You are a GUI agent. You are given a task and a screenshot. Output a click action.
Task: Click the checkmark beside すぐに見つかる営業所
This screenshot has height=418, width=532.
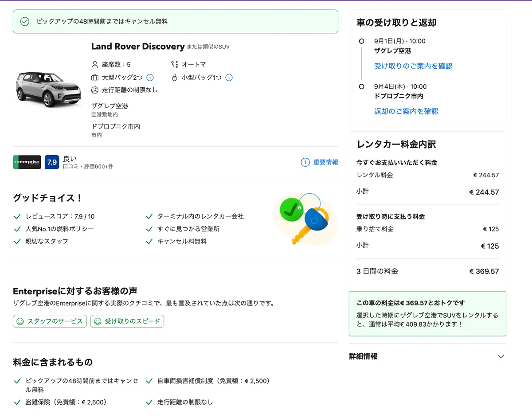[x=149, y=229]
